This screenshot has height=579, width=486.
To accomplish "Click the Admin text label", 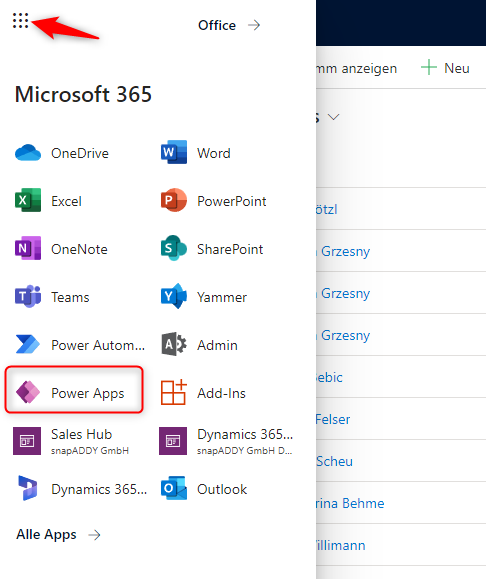I will (217, 345).
